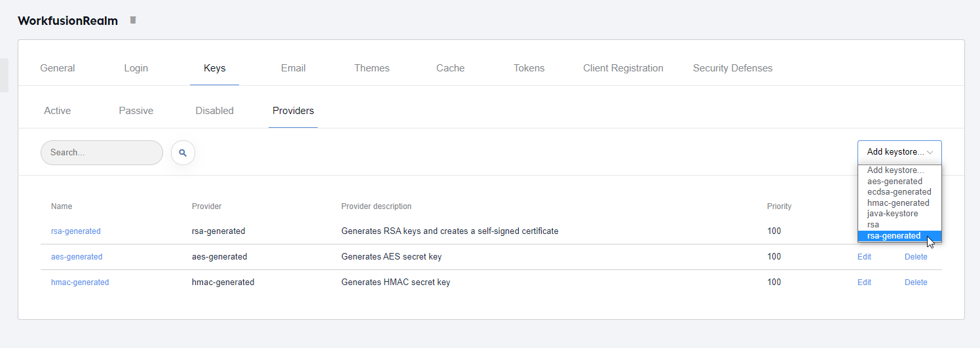
Task: Choose ecdsa-generated from the keystore list
Action: [x=899, y=192]
